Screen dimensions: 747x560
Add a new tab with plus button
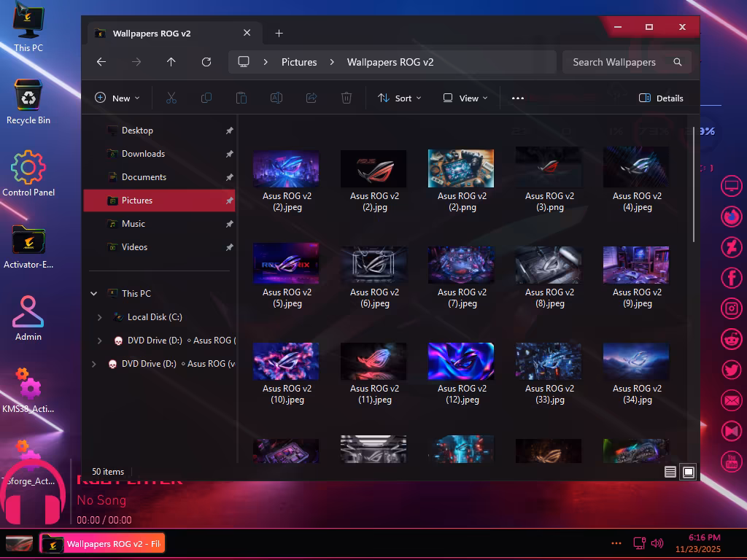(x=279, y=34)
